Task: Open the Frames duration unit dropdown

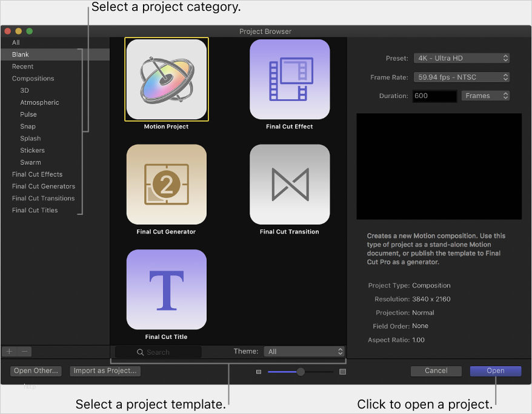Action: pos(485,96)
